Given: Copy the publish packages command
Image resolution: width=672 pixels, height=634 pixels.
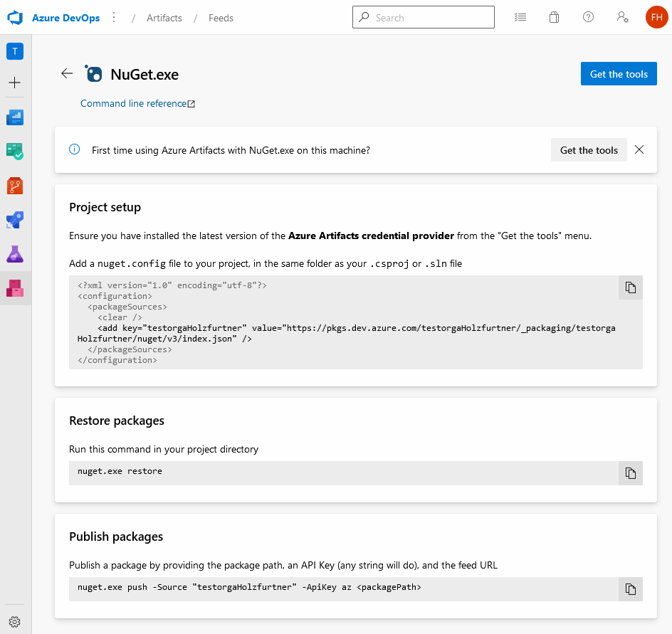Looking at the screenshot, I should pyautogui.click(x=630, y=588).
